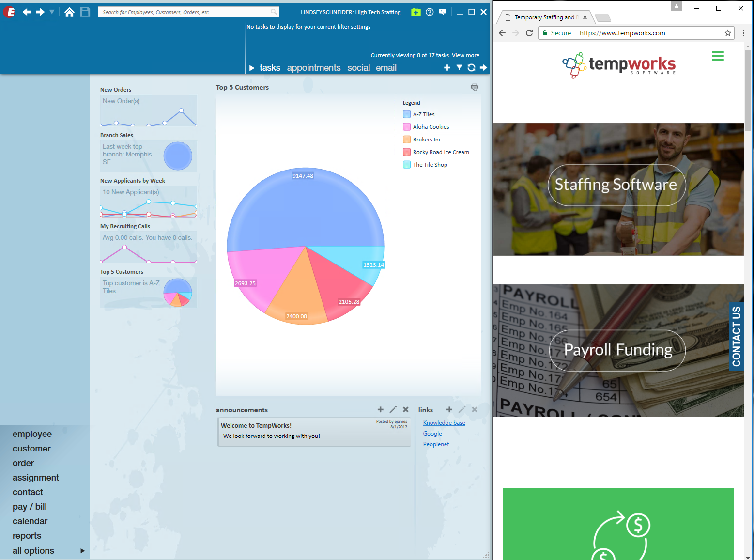Open help via the question mark icon

(x=430, y=12)
